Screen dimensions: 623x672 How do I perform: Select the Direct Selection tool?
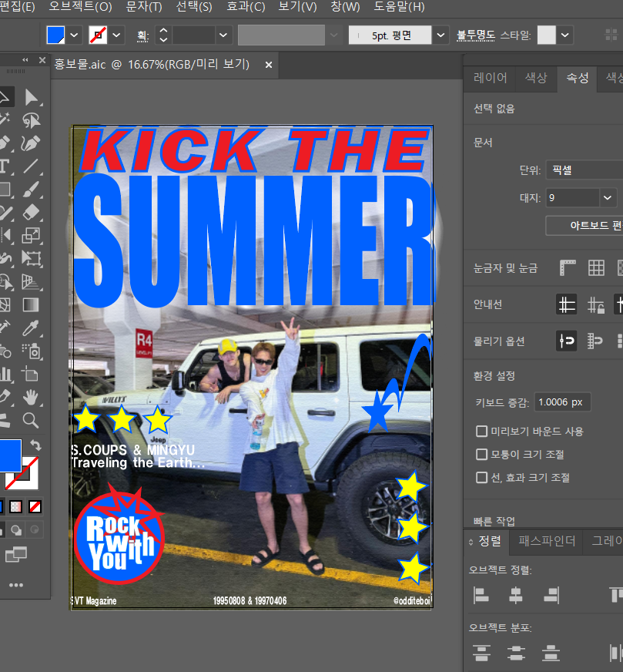[x=32, y=97]
